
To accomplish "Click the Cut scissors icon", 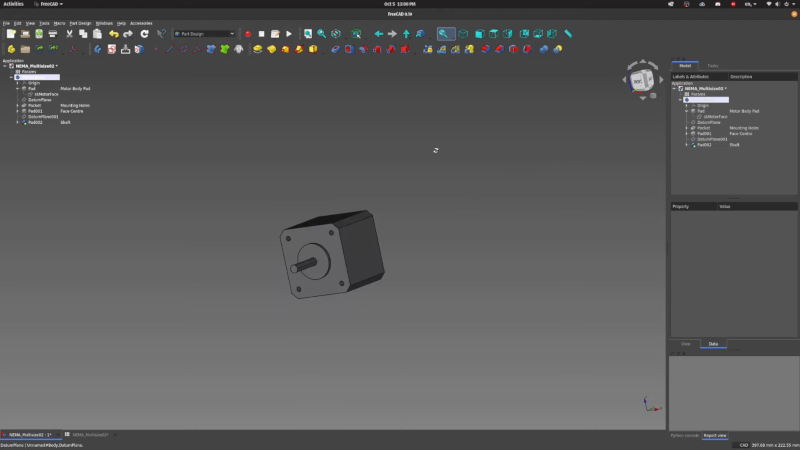I will [69, 33].
